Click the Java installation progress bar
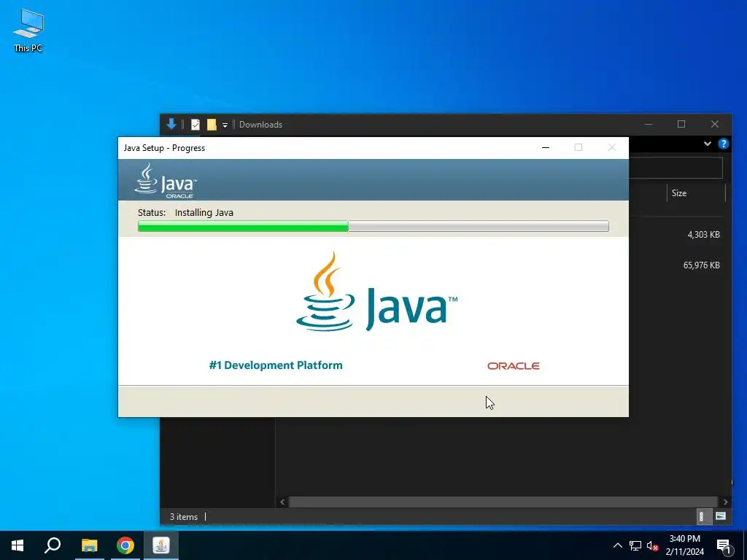 (x=373, y=226)
